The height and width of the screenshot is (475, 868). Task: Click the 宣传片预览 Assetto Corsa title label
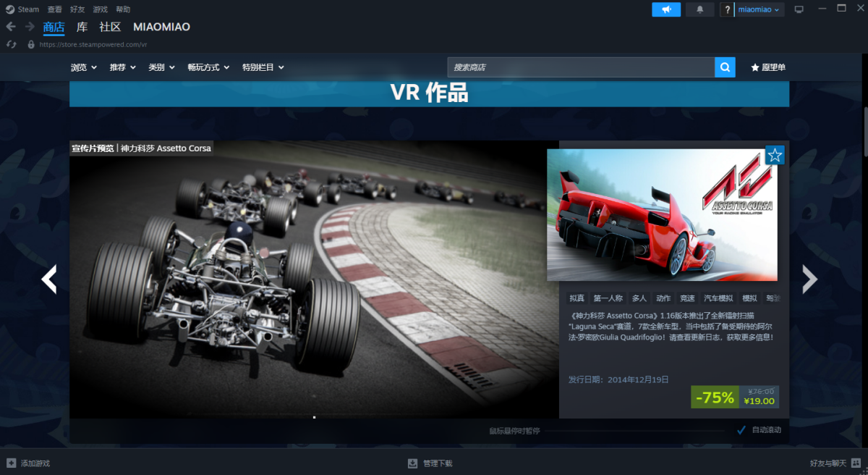(141, 148)
